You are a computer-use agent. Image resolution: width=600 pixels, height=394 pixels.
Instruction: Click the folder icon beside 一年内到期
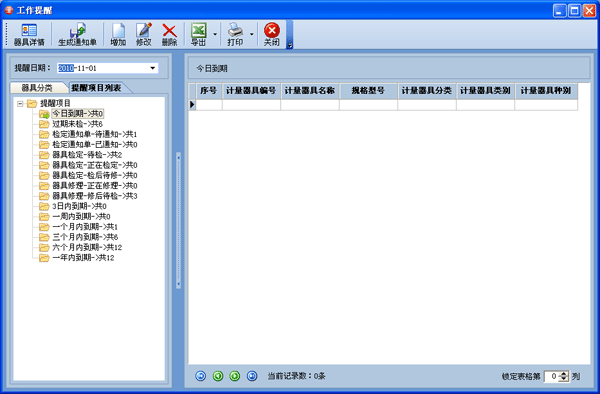coord(44,258)
